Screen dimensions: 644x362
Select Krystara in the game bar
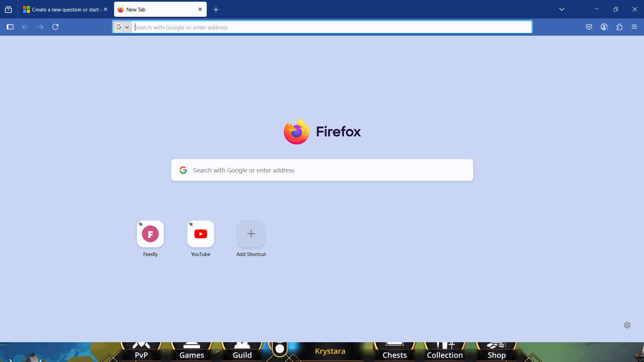pyautogui.click(x=330, y=351)
